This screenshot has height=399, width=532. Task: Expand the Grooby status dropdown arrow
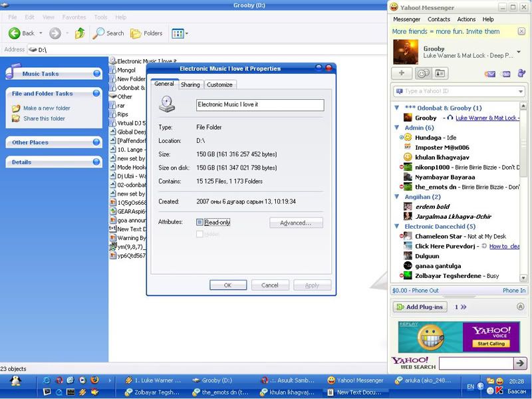coord(519,52)
